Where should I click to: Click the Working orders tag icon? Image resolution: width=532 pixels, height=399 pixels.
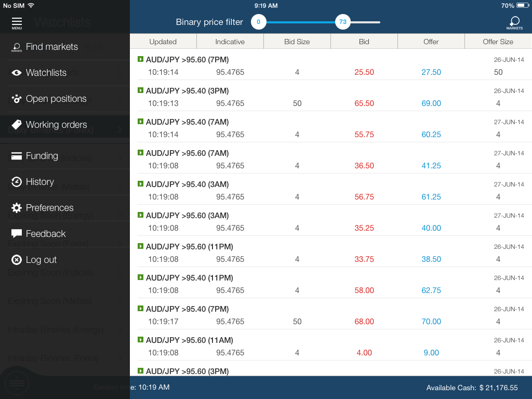(x=17, y=125)
